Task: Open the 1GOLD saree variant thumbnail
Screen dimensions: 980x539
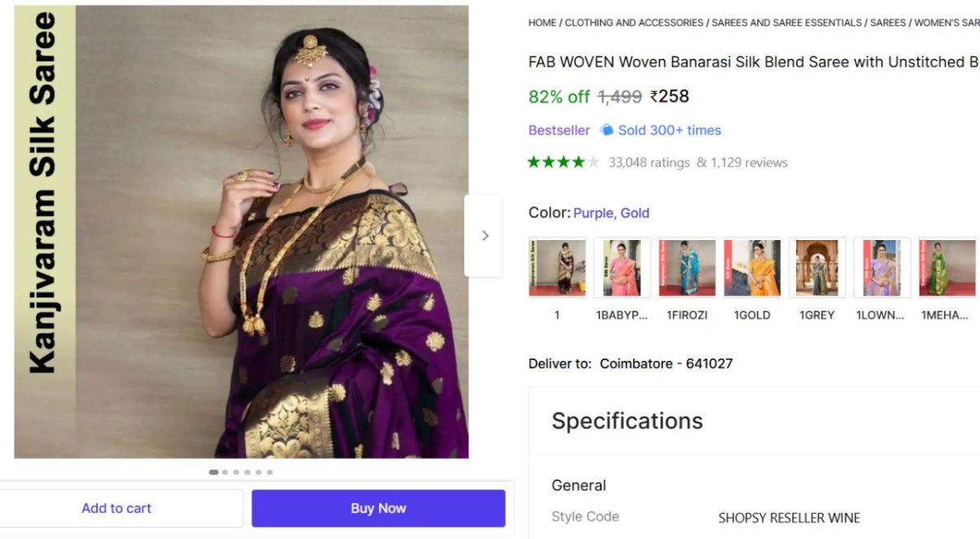Action: point(751,268)
